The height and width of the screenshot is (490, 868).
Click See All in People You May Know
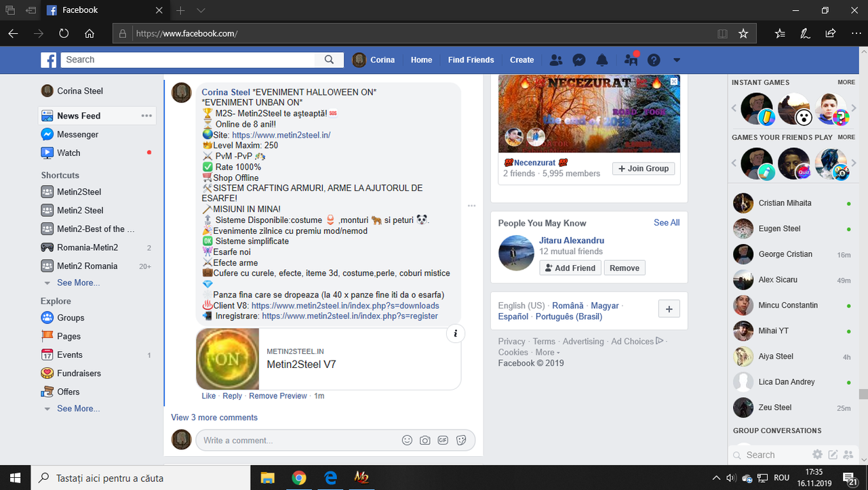coord(667,222)
